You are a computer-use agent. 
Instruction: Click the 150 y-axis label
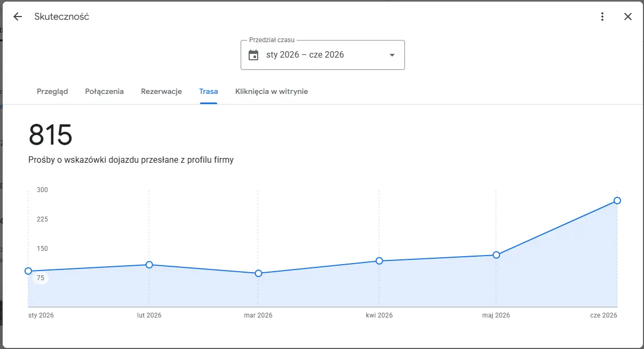point(42,249)
